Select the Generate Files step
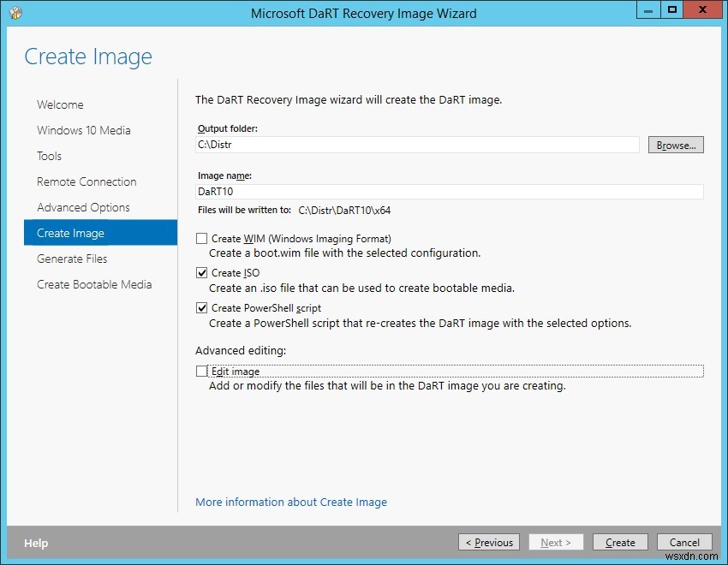The height and width of the screenshot is (565, 728). point(72,259)
